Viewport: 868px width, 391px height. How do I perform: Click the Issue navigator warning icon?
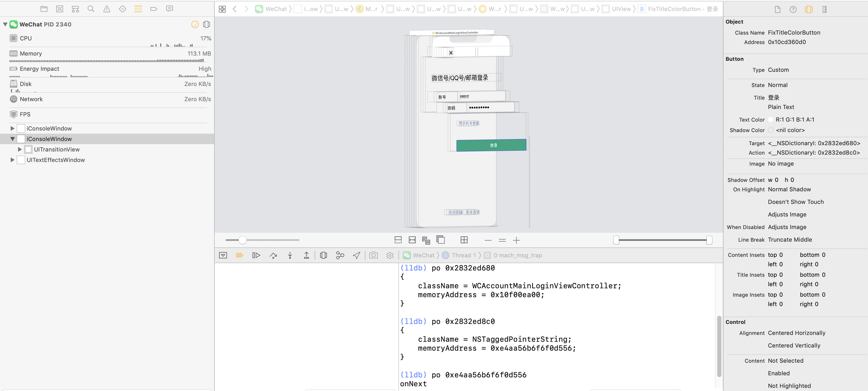pos(106,9)
